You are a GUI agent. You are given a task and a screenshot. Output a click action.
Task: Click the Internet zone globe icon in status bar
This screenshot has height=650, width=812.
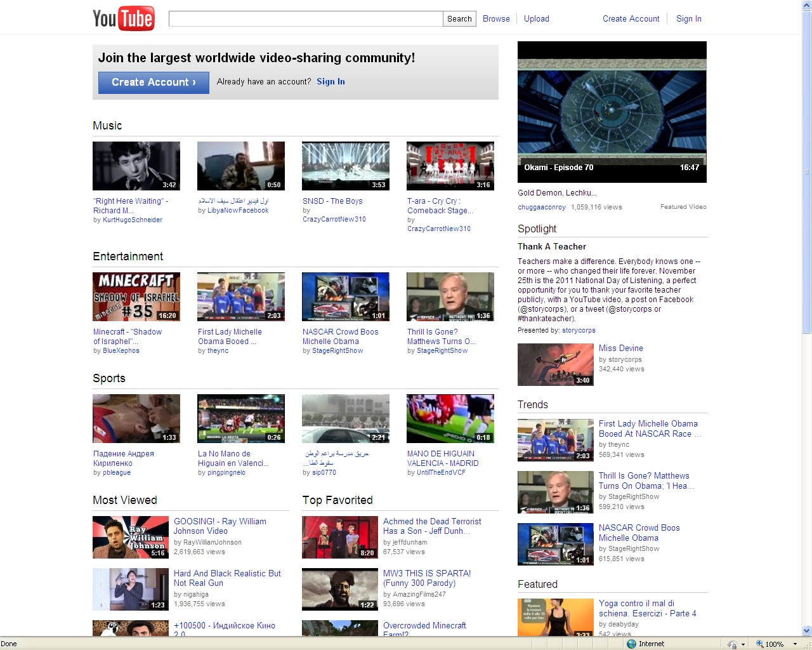(631, 643)
